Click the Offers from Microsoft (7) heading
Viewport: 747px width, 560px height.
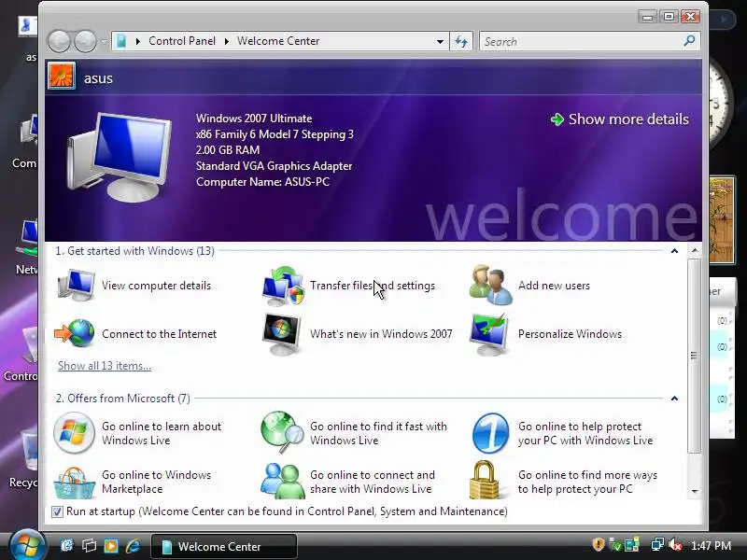pos(123,399)
